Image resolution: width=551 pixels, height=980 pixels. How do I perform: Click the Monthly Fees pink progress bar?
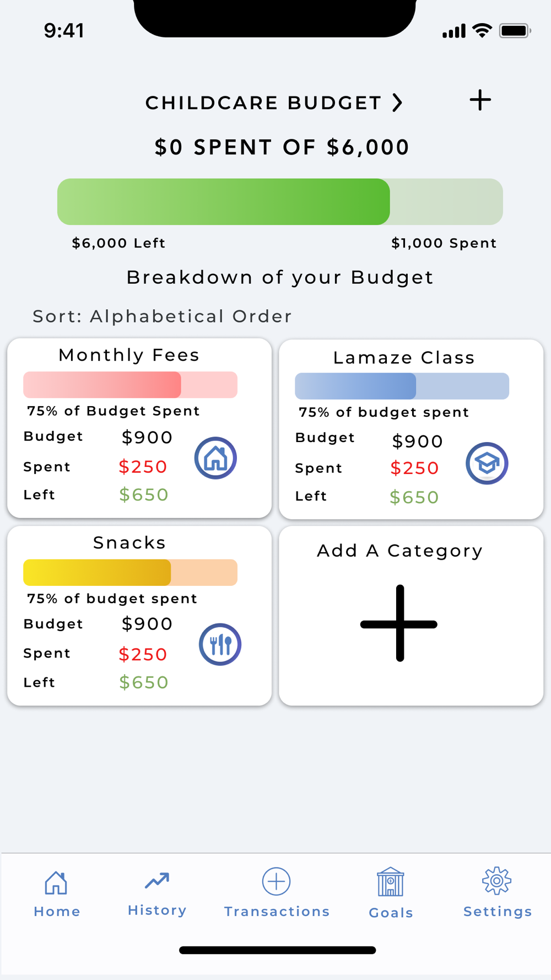pyautogui.click(x=130, y=385)
